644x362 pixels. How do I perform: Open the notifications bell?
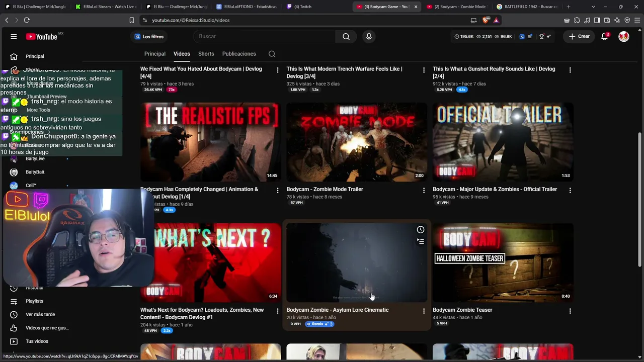click(605, 36)
